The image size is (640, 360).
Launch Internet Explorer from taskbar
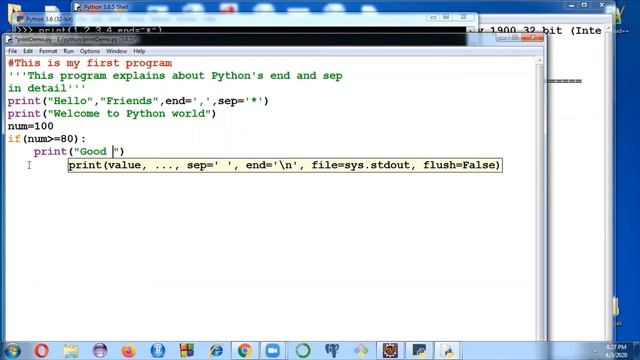pos(216,351)
